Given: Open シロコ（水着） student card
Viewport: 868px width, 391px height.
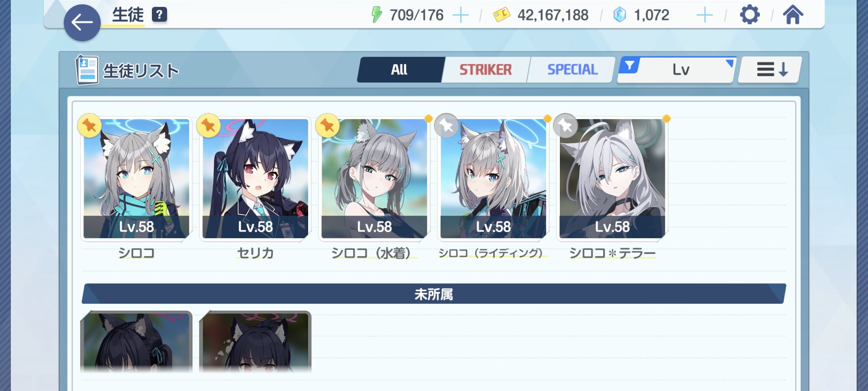Looking at the screenshot, I should pos(374,179).
